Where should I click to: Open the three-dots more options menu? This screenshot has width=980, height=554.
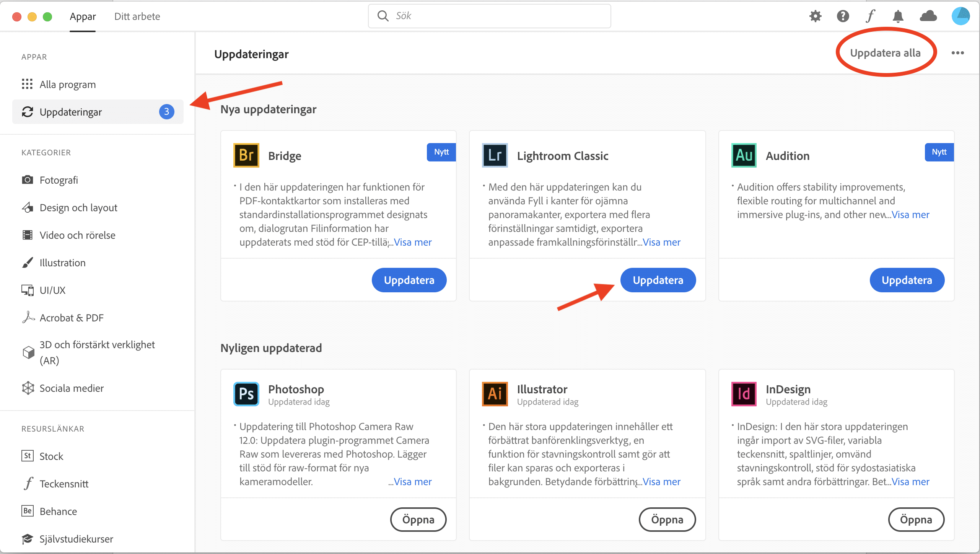coord(957,53)
